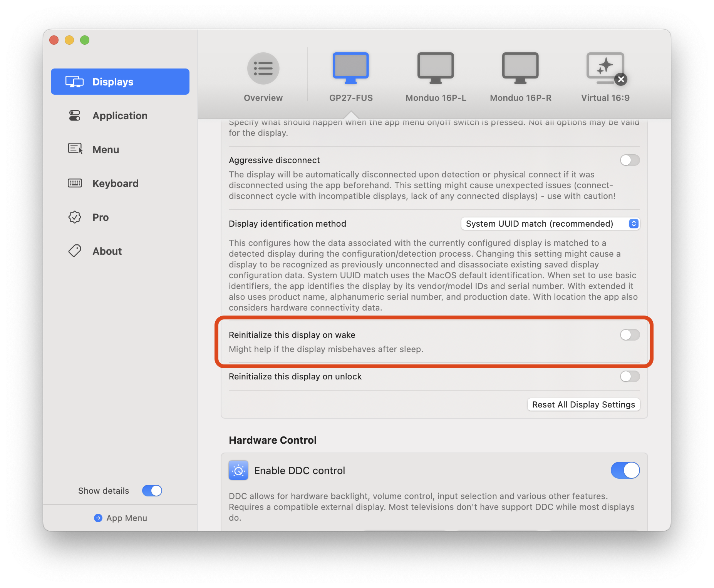Viewport: 714px width, 588px height.
Task: Click the Pro badge icon in sidebar
Action: [x=75, y=217]
